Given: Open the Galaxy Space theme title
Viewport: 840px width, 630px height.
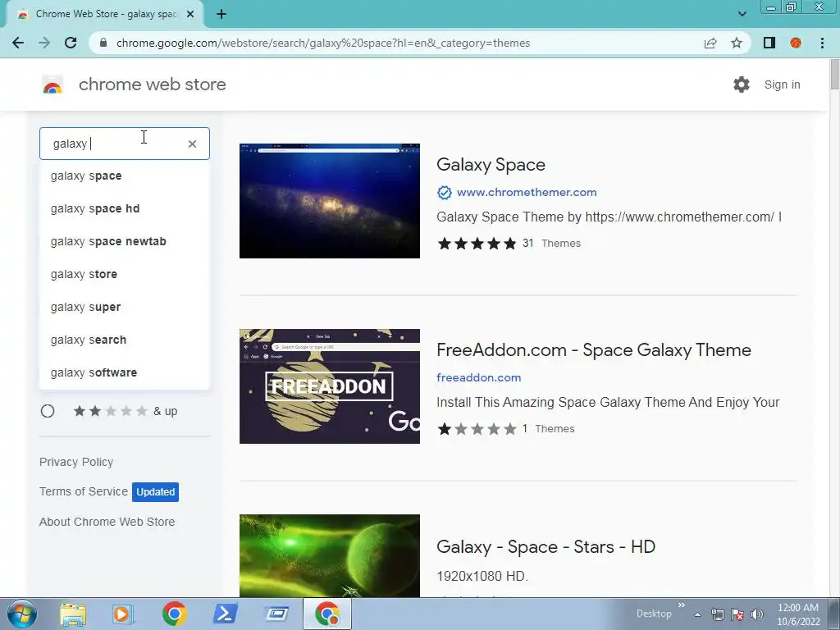Looking at the screenshot, I should tap(491, 164).
